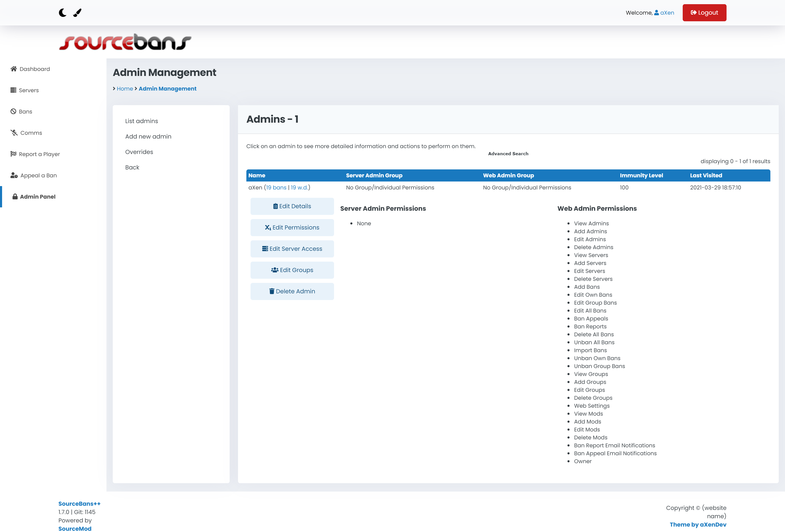Click the Dashboard home icon
785x532 pixels.
tap(14, 69)
